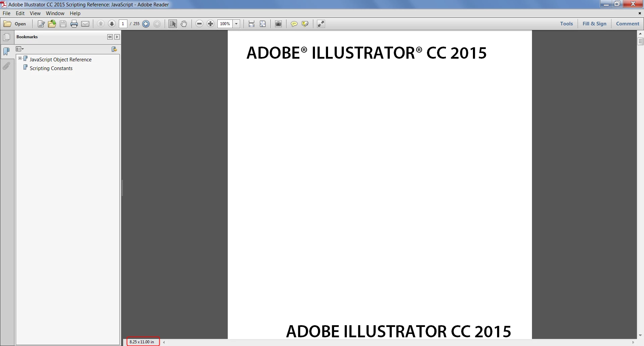Screen dimensions: 644x346
Task: Close the document with the small X
Action: [x=640, y=13]
